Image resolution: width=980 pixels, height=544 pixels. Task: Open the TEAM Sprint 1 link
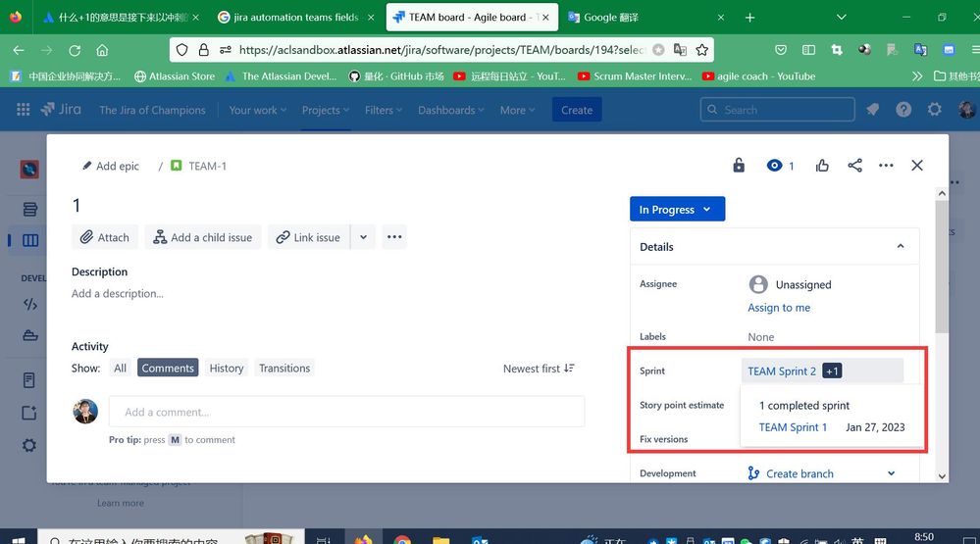click(793, 427)
